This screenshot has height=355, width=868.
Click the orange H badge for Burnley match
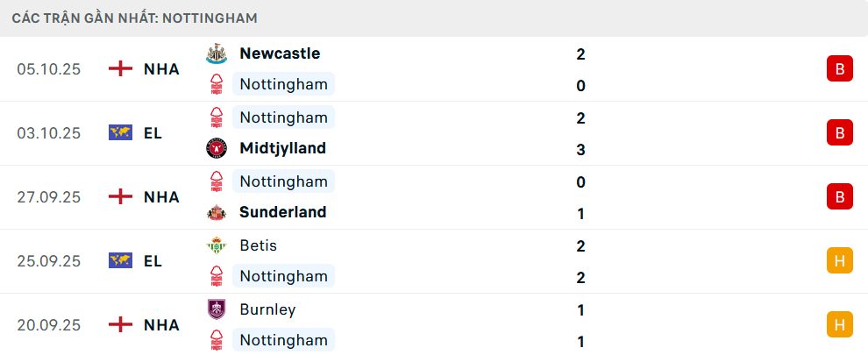pos(839,324)
